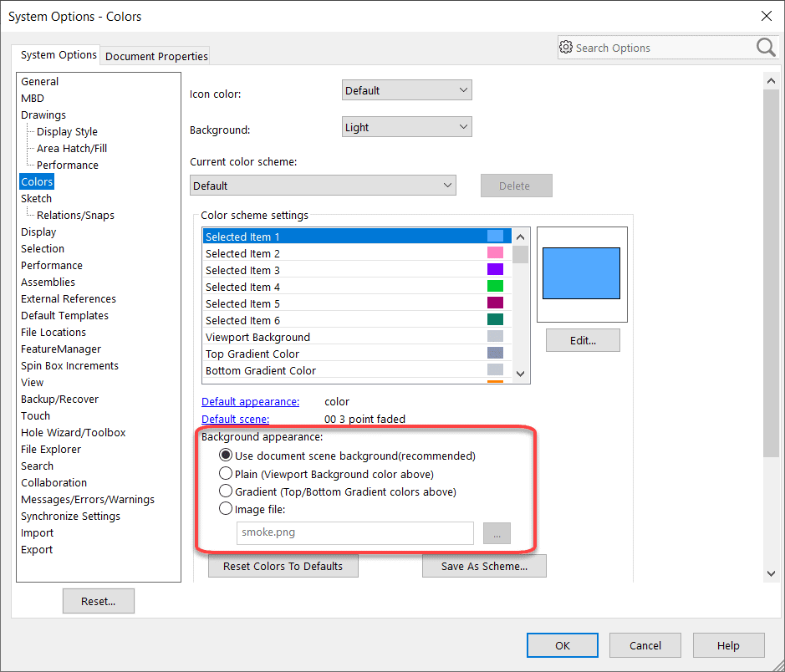Open the Default scene link
The width and height of the screenshot is (785, 672).
[x=235, y=419]
